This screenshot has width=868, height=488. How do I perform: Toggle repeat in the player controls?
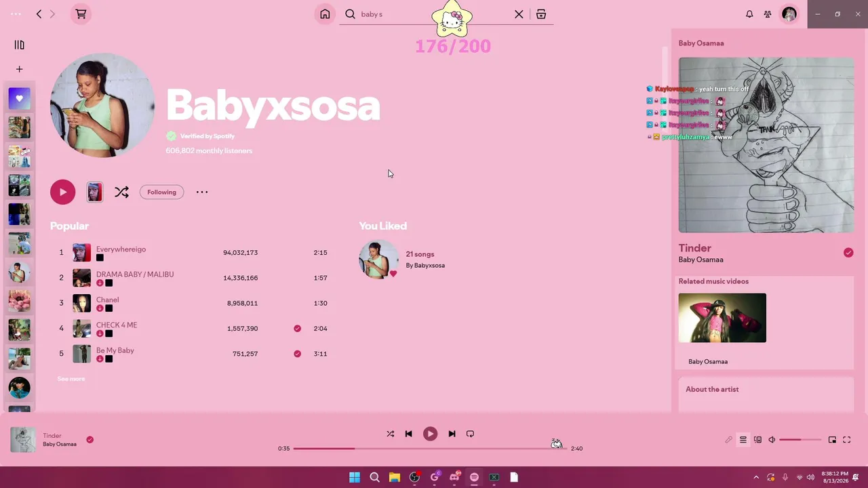click(470, 434)
